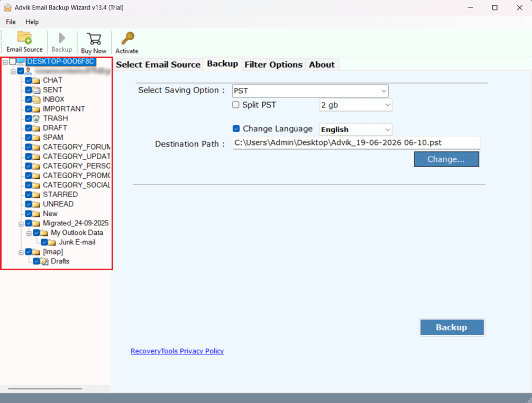Click the CATEGORY_FORUM folder icon
The height and width of the screenshot is (403, 532).
[x=36, y=147]
